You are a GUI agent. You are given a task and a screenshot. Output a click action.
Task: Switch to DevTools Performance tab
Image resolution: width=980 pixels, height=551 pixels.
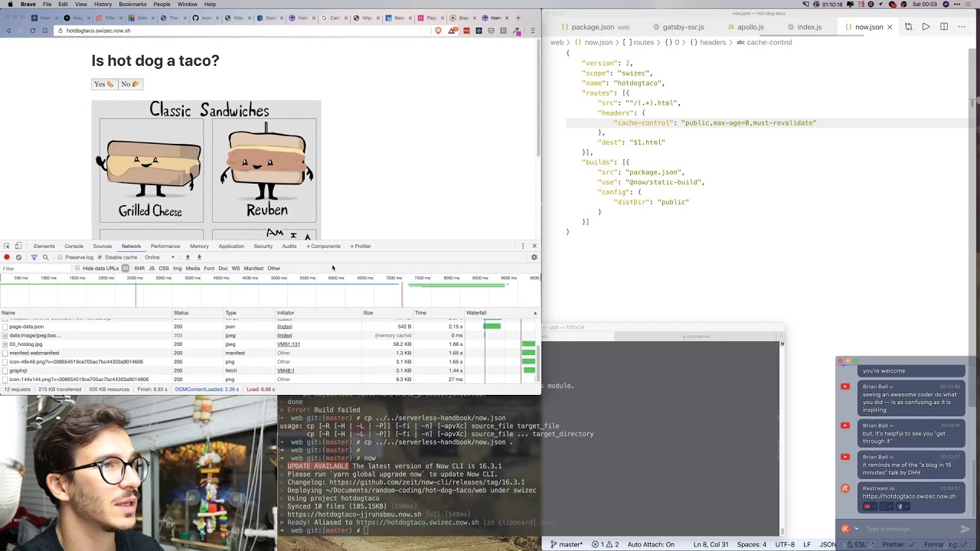(165, 246)
